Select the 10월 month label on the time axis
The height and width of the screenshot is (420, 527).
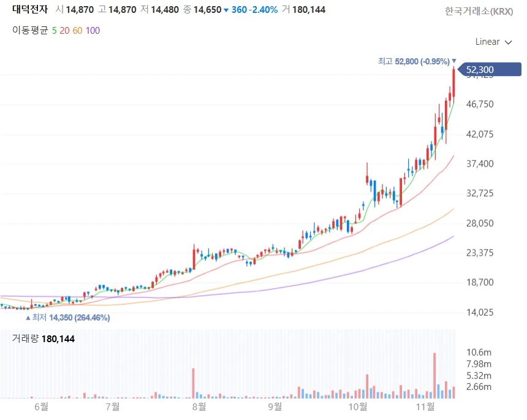358,406
